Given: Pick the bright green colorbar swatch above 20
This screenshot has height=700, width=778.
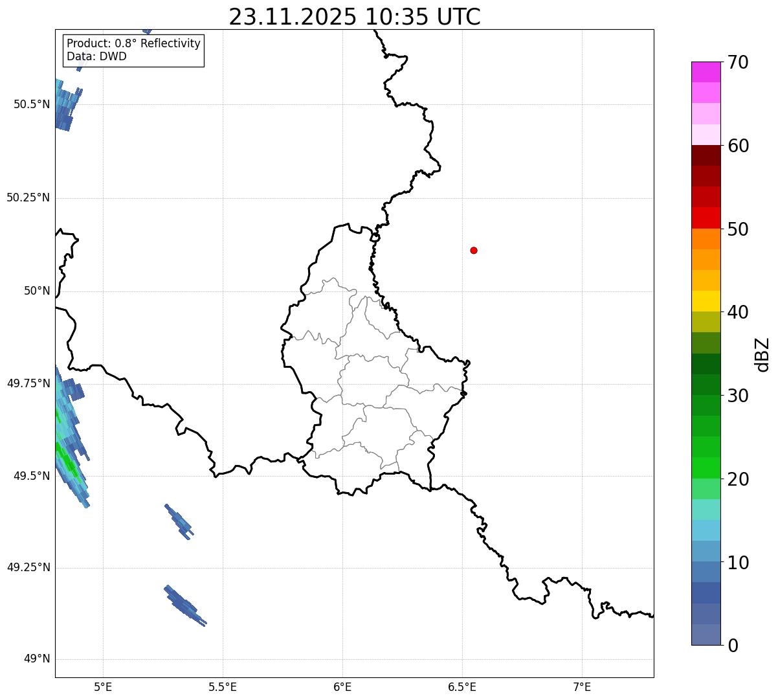Looking at the screenshot, I should 706,468.
